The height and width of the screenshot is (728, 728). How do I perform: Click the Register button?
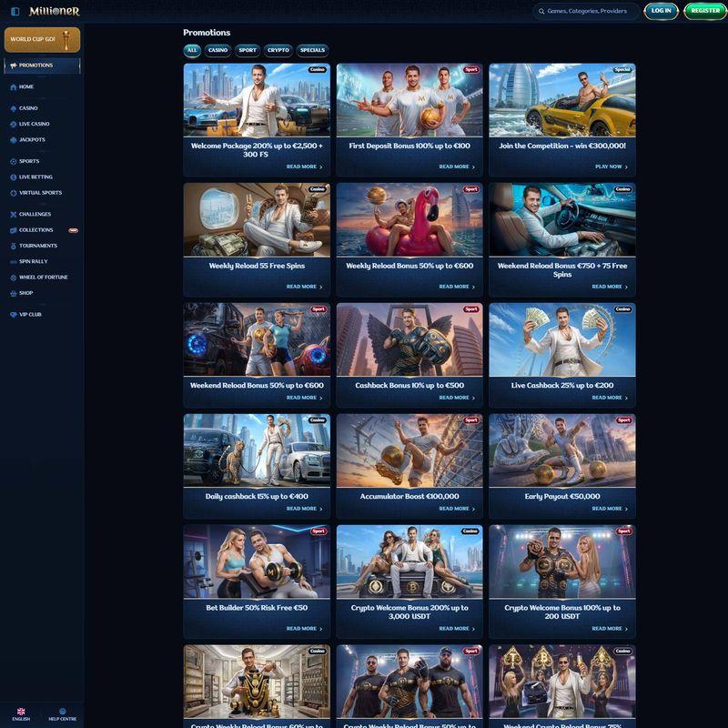tap(705, 11)
